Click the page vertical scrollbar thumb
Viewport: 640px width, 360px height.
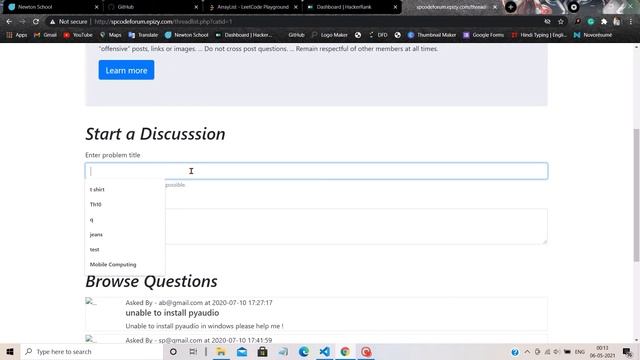tap(636, 195)
